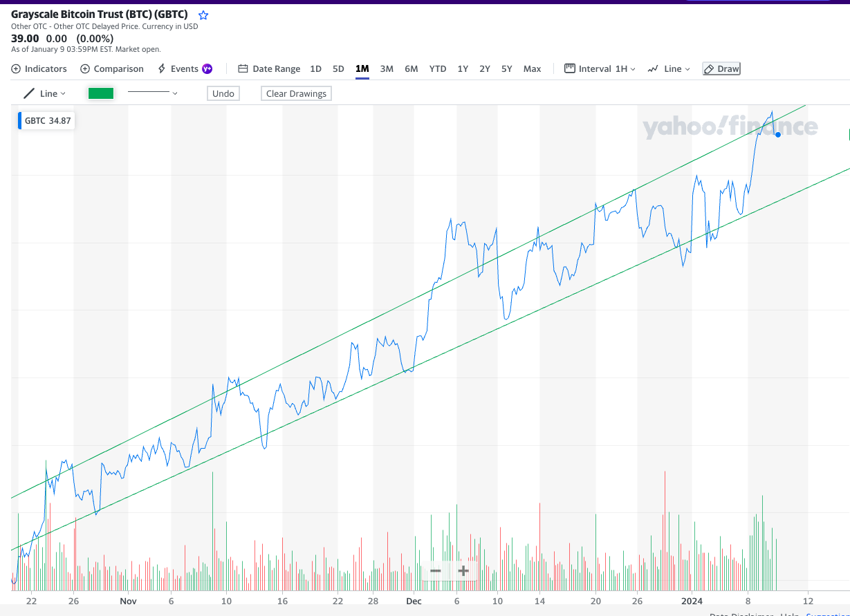Click the 2024 label on the date axis
The image size is (850, 616).
tap(692, 601)
